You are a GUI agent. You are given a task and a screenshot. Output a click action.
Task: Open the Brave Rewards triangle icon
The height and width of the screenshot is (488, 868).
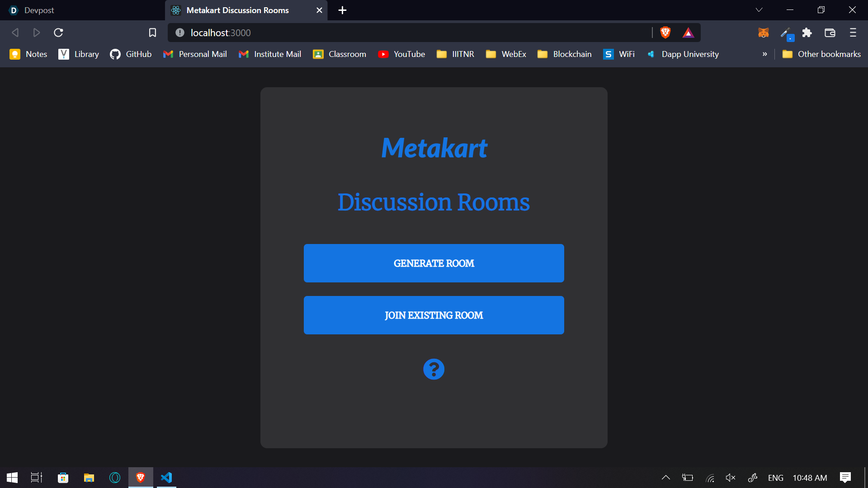(688, 33)
